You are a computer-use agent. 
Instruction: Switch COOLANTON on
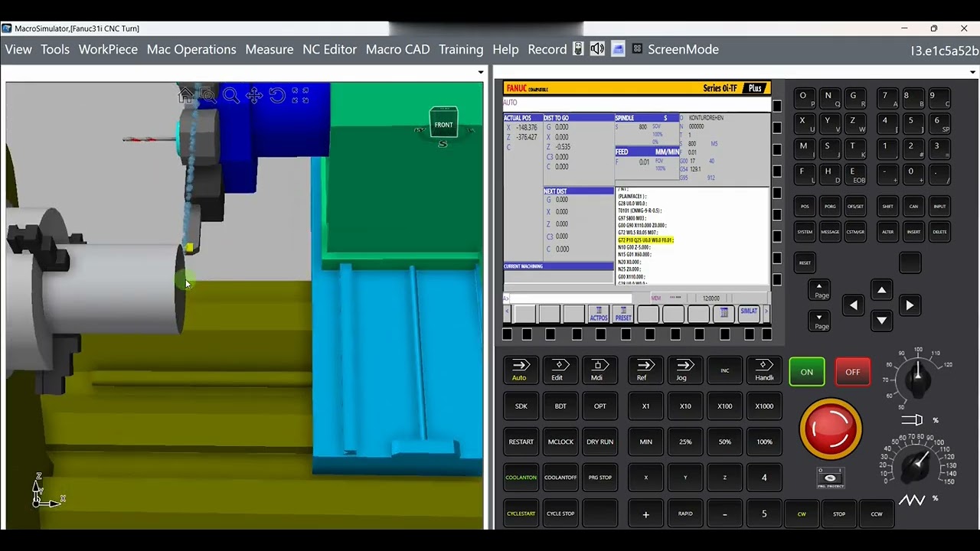[x=521, y=478]
